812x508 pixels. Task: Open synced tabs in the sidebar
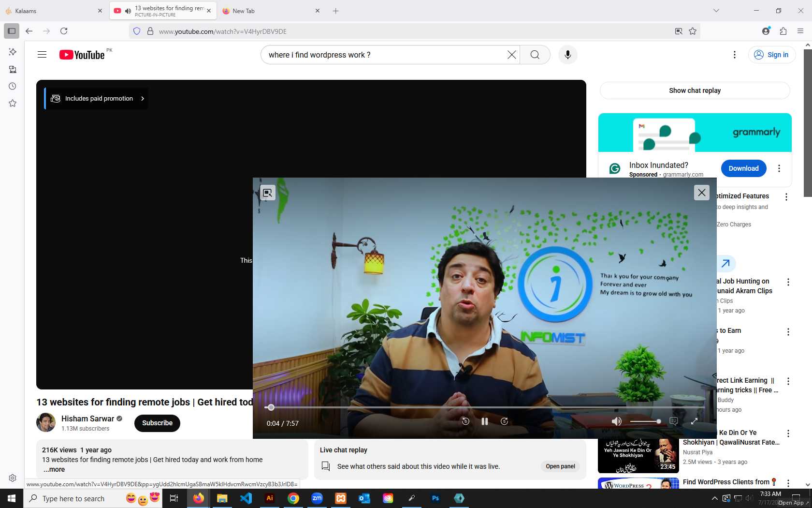coord(13,69)
